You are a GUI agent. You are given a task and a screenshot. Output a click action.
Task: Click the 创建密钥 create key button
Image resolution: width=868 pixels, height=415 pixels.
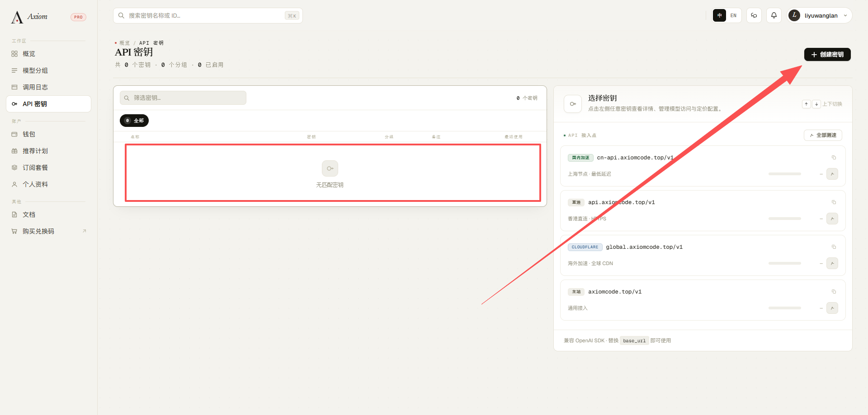[827, 55]
